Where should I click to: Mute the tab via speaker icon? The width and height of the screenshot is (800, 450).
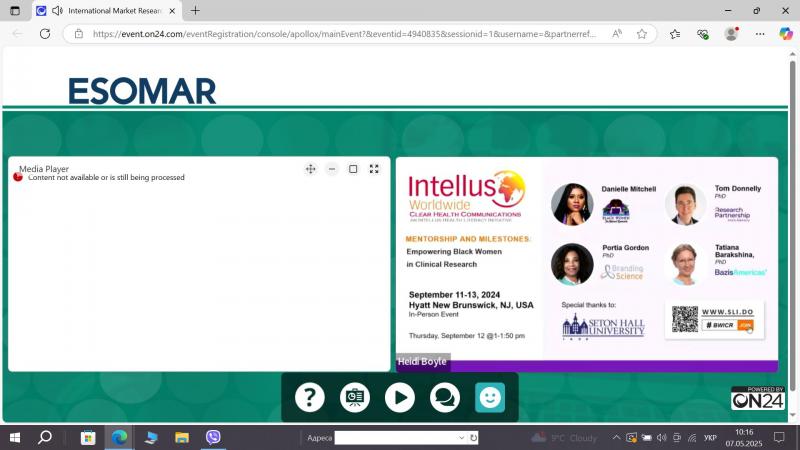(57, 11)
